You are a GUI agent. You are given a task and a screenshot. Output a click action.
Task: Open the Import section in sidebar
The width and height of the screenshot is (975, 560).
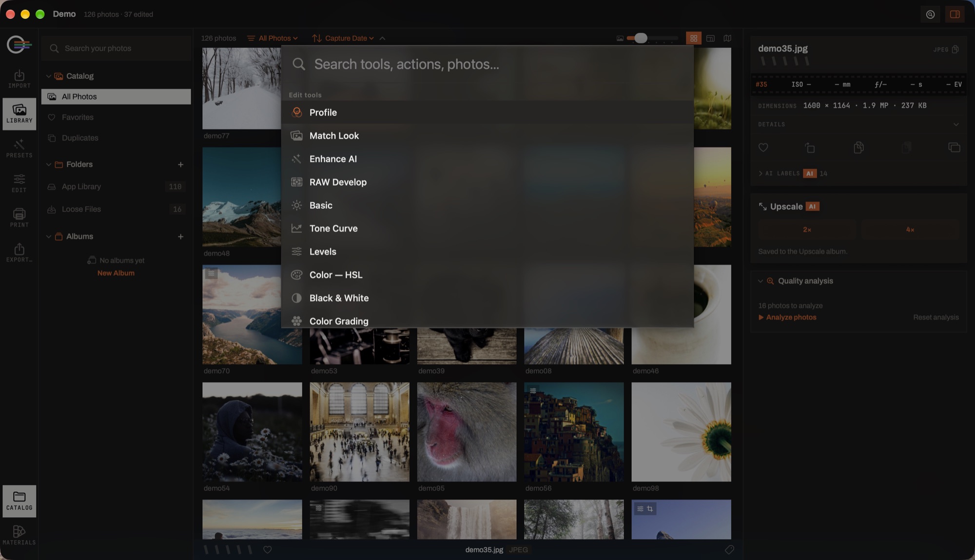click(19, 79)
